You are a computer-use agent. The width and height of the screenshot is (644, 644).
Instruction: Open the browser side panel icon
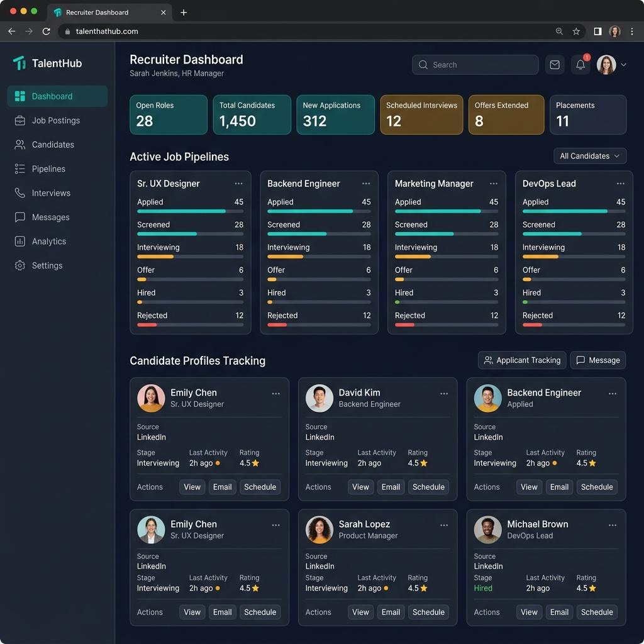(x=597, y=31)
